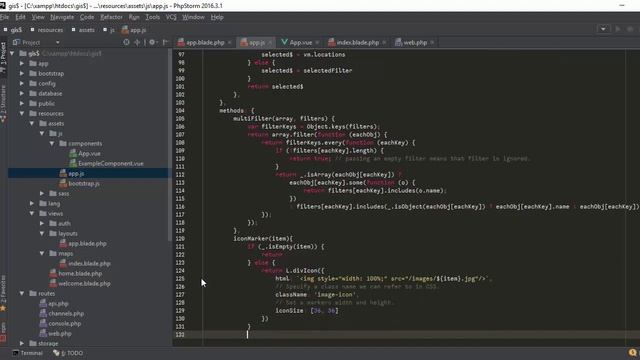Click the resources breadcrumb in navigation bar

pyautogui.click(x=47, y=30)
